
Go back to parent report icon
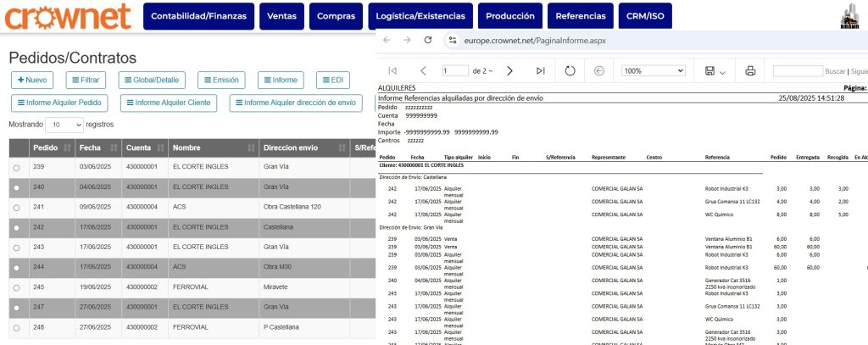click(x=598, y=71)
